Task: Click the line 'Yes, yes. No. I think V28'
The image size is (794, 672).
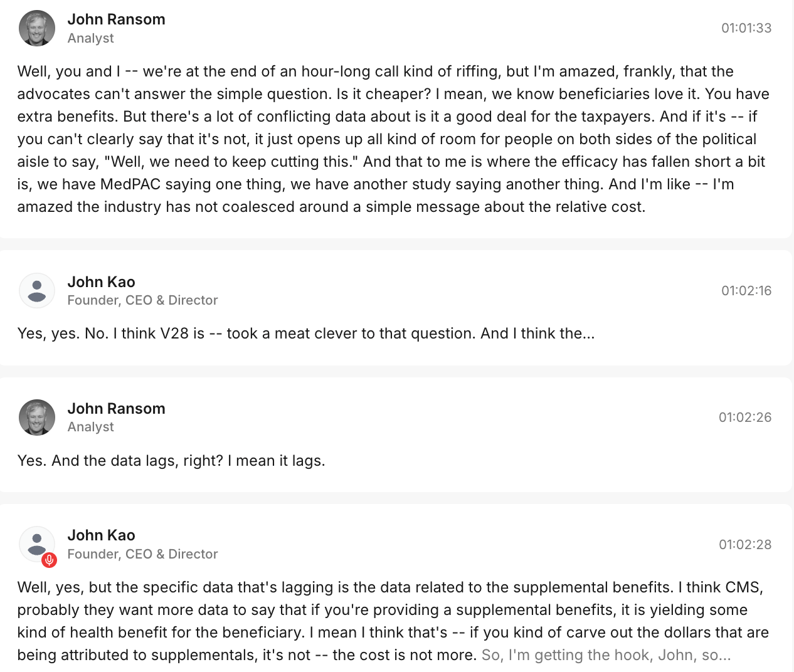Action: pos(305,333)
